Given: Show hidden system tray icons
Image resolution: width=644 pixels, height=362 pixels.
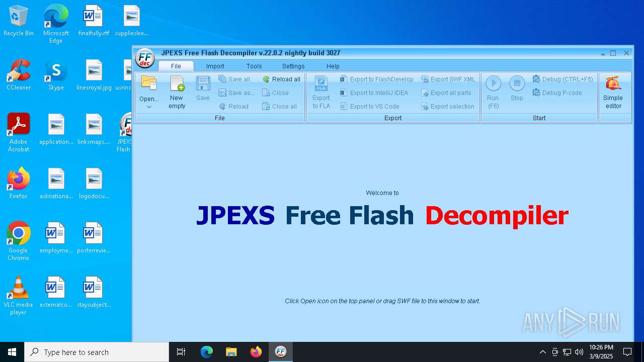Looking at the screenshot, I should [542, 352].
